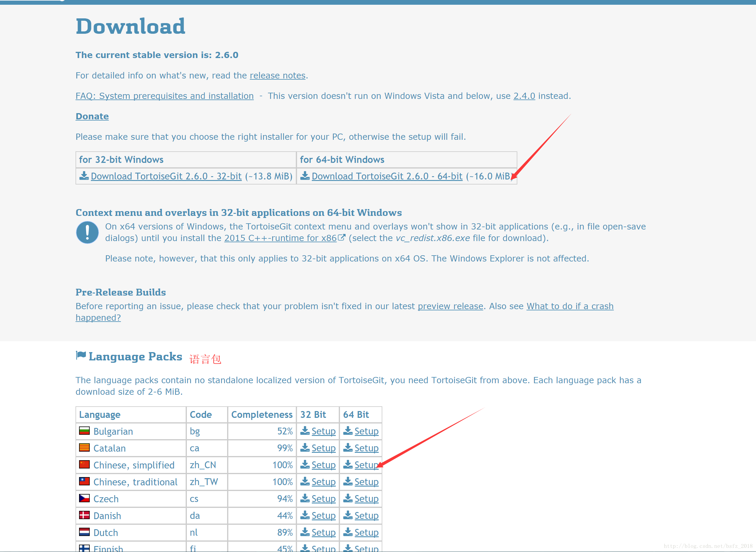Download Chinese simplified 64 Bit Setup
The height and width of the screenshot is (552, 756).
coord(367,465)
